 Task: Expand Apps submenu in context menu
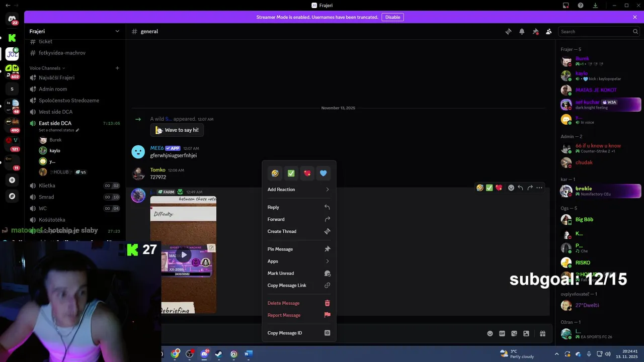click(299, 261)
